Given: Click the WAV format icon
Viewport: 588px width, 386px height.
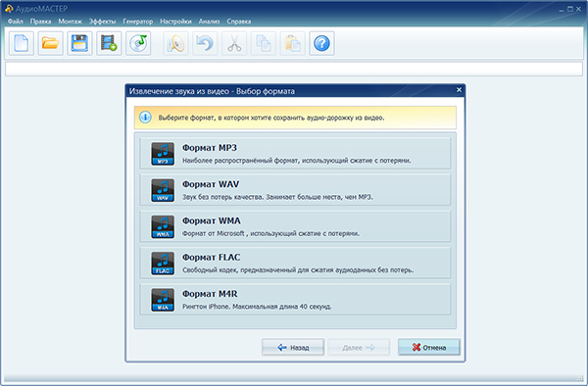Looking at the screenshot, I should click(163, 190).
